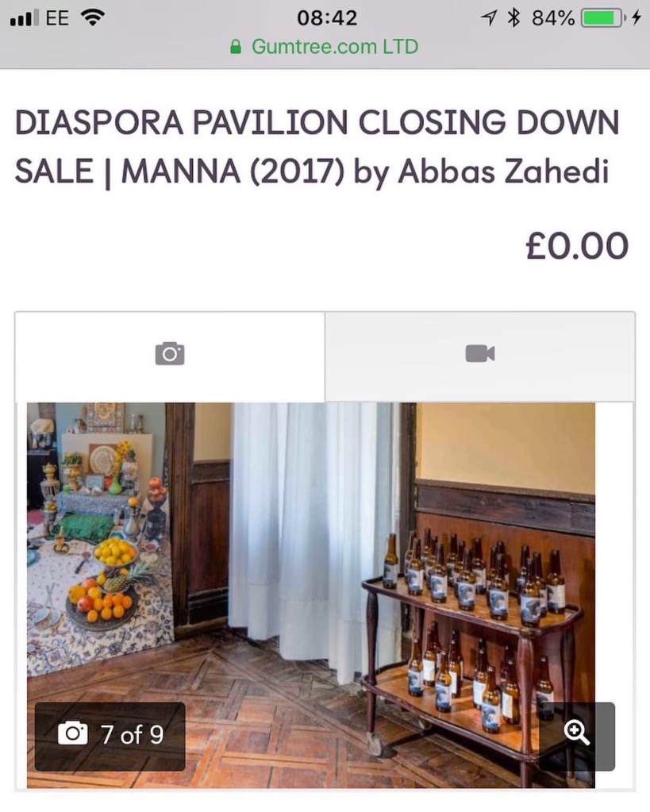Tap the Wi-Fi status icon
Viewport: 650px width, 812px height.
(93, 18)
